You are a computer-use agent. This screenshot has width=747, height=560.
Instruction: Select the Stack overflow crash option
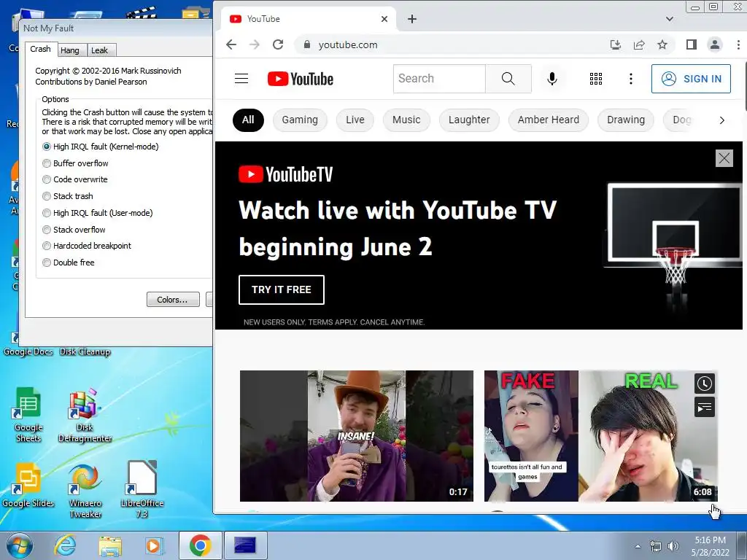tap(74, 230)
